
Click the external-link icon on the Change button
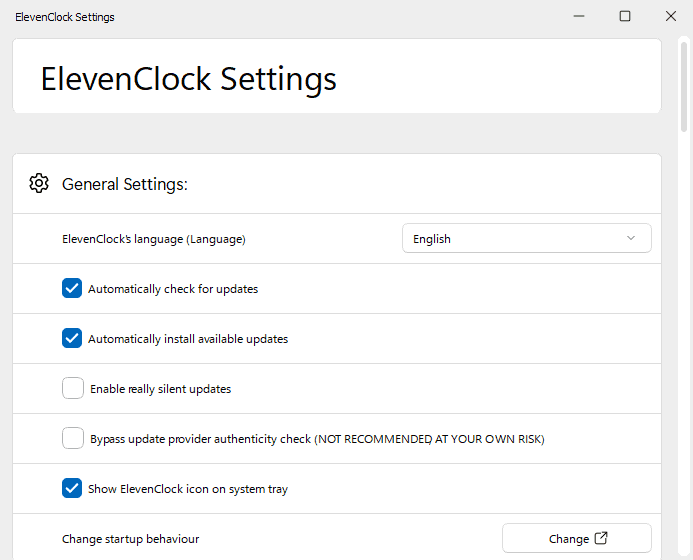601,538
